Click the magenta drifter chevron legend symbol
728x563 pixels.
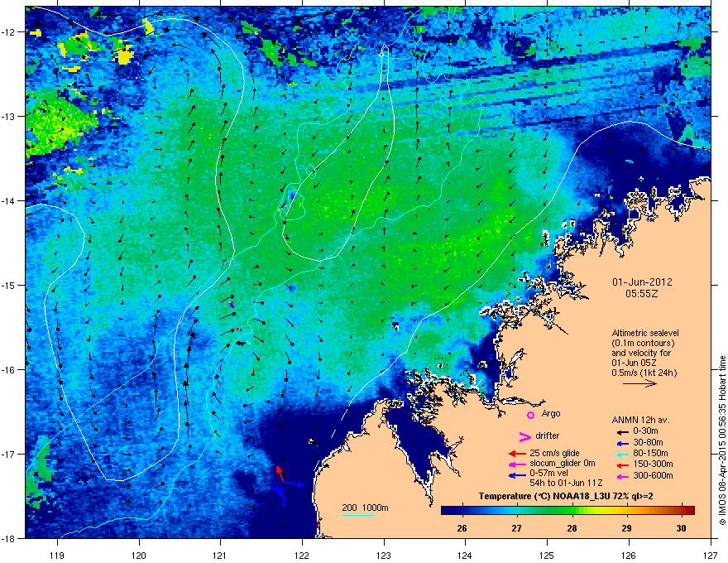[x=524, y=436]
